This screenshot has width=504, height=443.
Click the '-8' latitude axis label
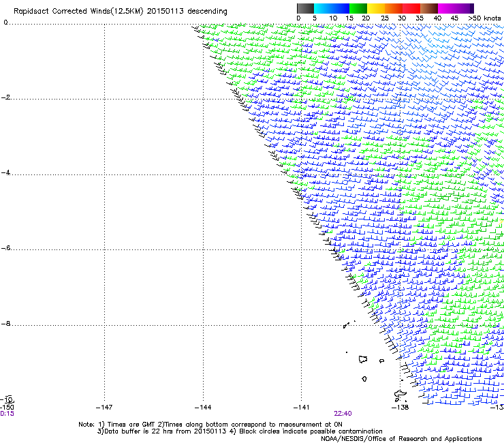(5, 324)
